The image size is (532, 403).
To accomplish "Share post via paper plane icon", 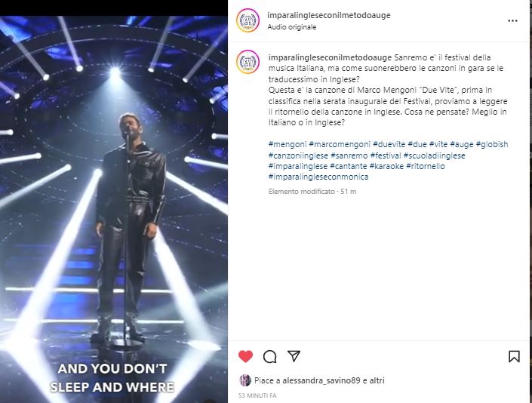I will [x=294, y=356].
